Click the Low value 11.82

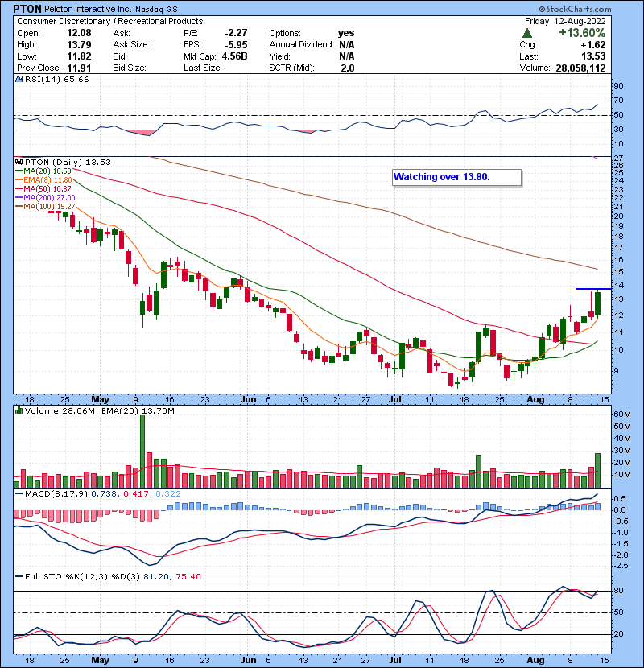pyautogui.click(x=79, y=56)
